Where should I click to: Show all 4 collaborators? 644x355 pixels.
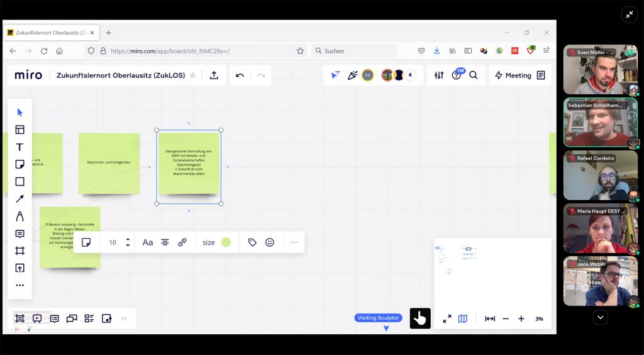pyautogui.click(x=410, y=75)
